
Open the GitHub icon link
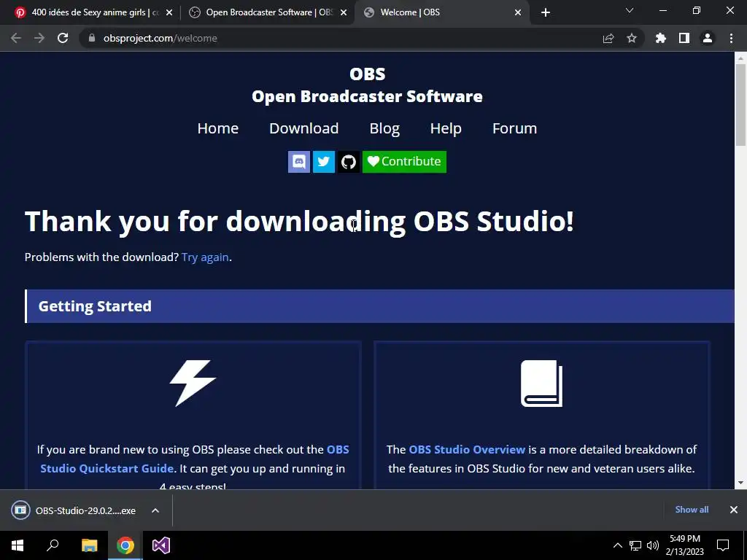pyautogui.click(x=349, y=162)
